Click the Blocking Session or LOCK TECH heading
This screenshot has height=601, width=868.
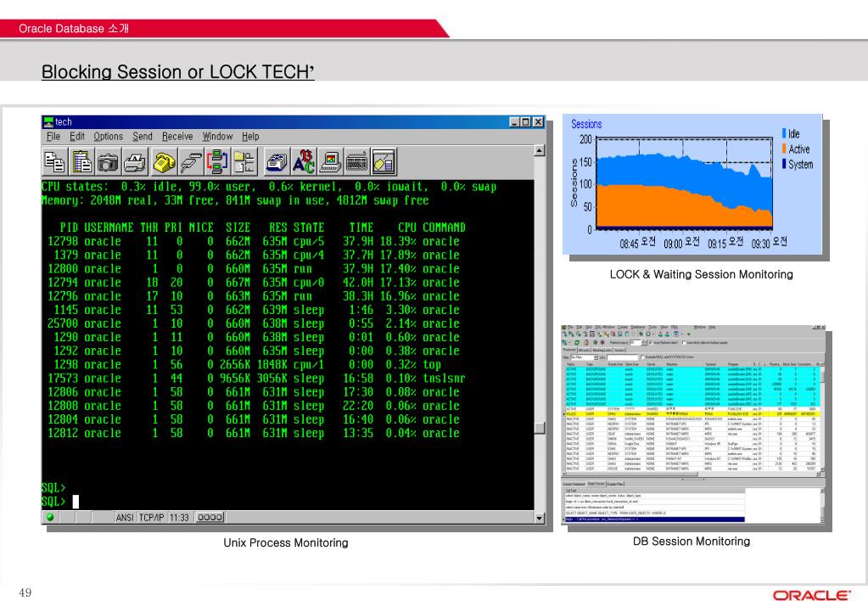[x=177, y=71]
